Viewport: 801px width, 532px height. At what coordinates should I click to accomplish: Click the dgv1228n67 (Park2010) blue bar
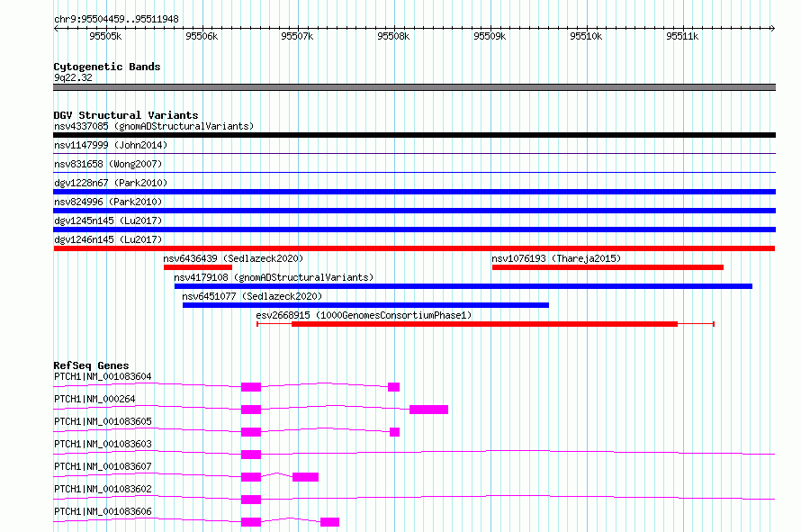tap(414, 192)
